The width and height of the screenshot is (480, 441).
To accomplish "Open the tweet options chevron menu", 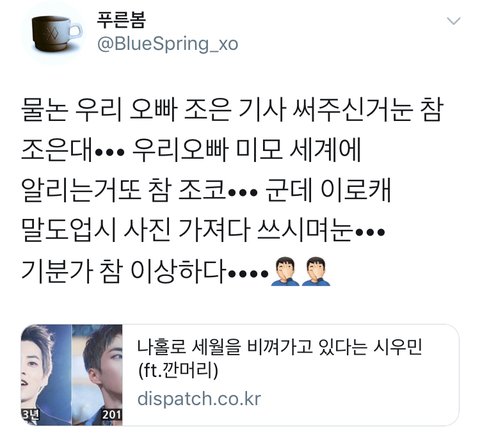I will pos(454,21).
